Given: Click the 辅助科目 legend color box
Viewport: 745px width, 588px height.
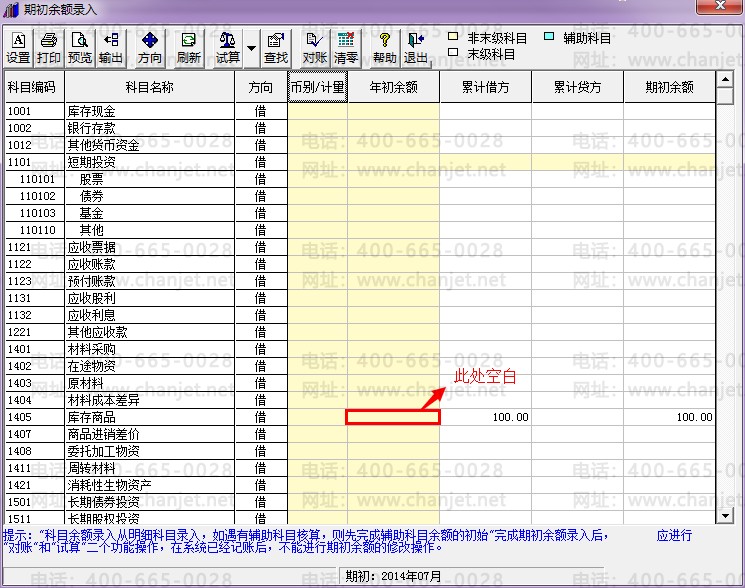Looking at the screenshot, I should coord(549,36).
